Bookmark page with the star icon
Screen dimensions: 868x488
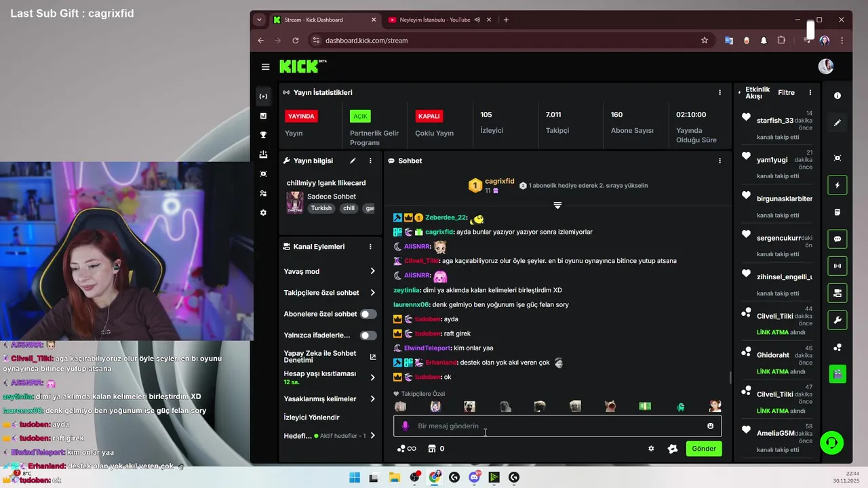pyautogui.click(x=705, y=40)
